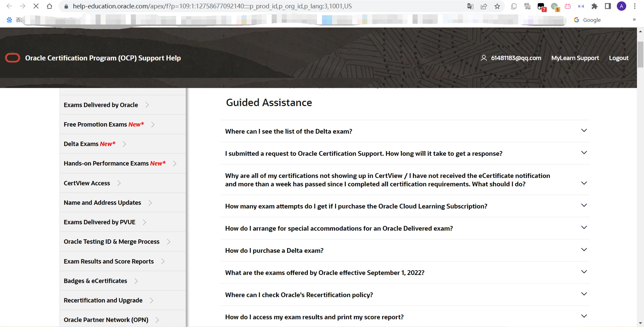Expand the CertView certifications not showing question
This screenshot has width=644, height=327.
pyautogui.click(x=405, y=180)
